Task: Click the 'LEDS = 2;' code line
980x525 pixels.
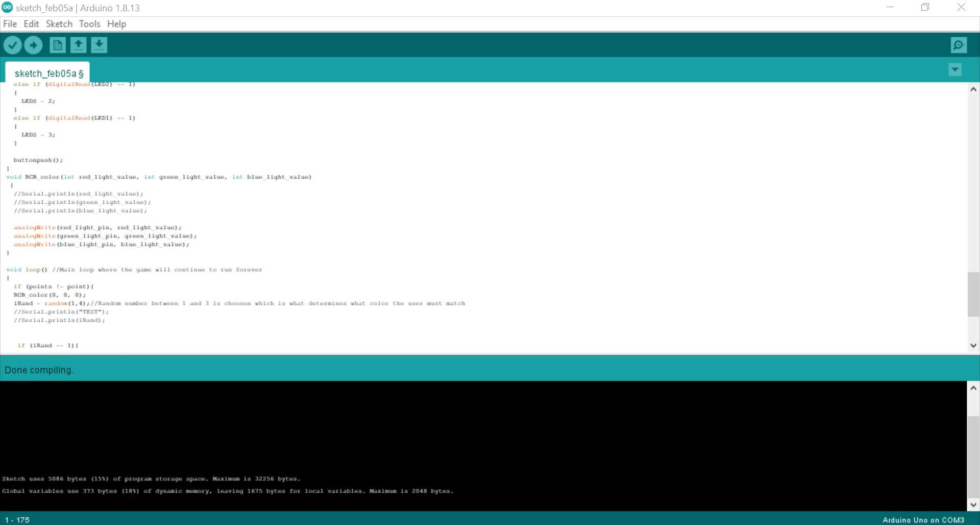Action: [x=38, y=101]
